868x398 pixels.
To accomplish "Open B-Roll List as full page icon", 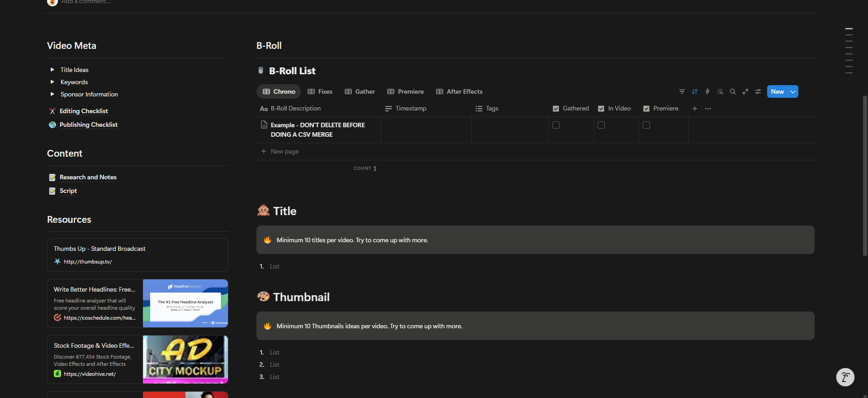I will point(745,91).
